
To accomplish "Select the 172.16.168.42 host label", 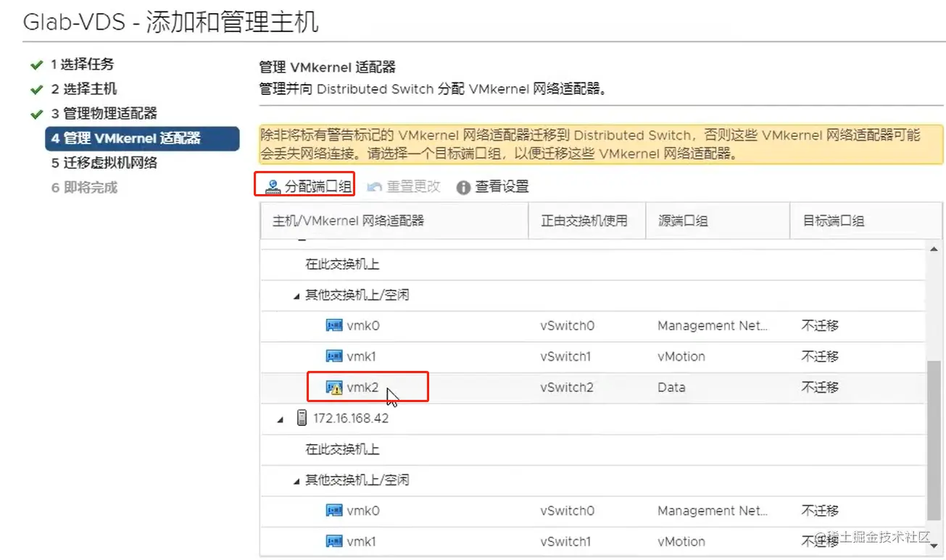I will tap(351, 419).
